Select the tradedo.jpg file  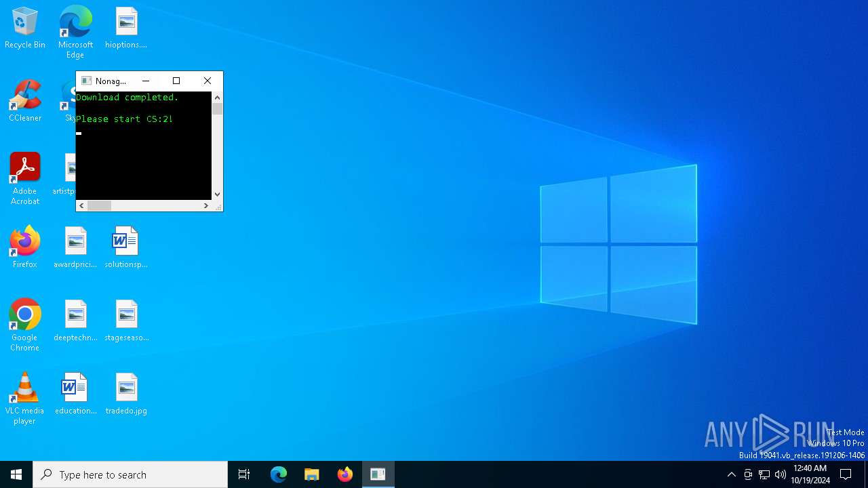coord(126,394)
